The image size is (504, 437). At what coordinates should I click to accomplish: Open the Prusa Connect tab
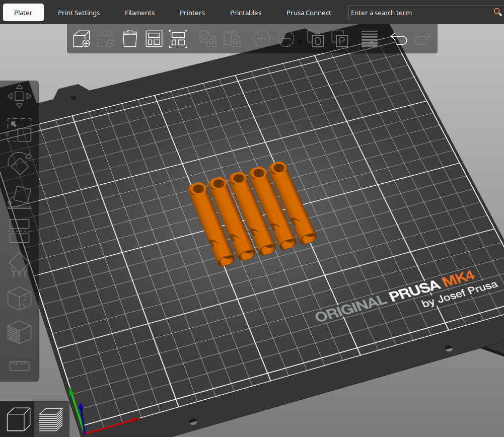pyautogui.click(x=309, y=13)
